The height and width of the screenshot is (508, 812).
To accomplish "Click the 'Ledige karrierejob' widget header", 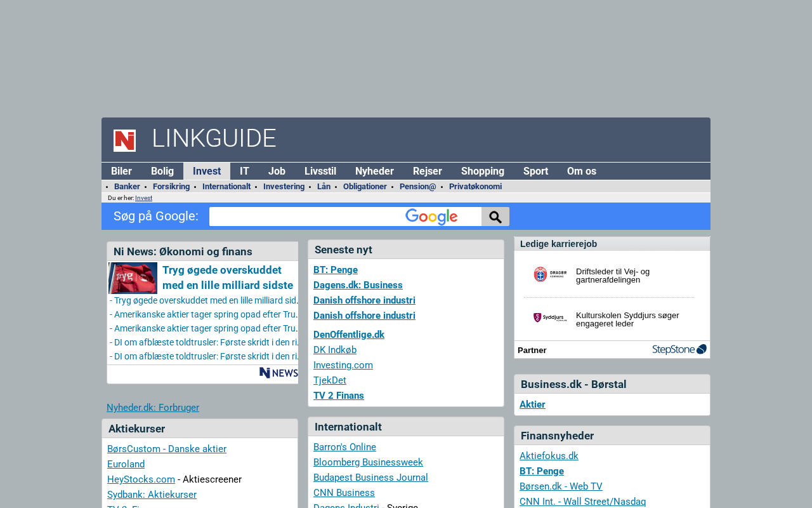I will 612,244.
